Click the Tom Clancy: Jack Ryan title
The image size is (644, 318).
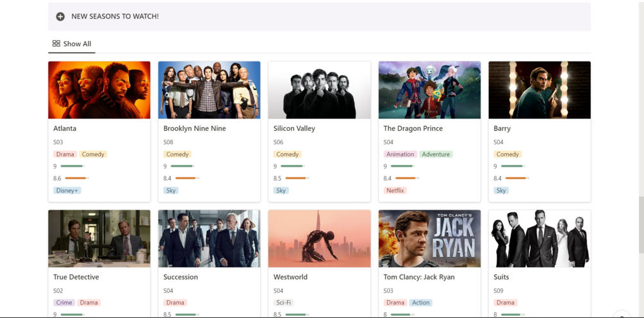click(419, 278)
